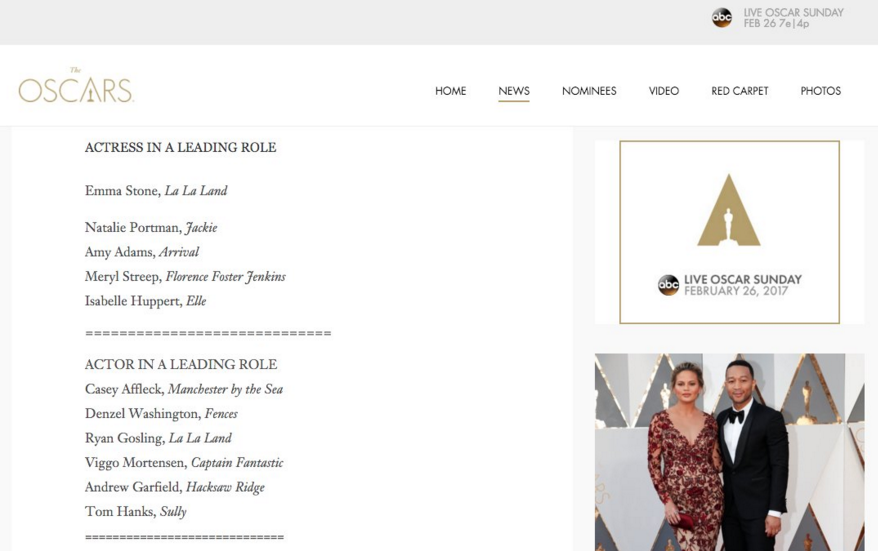
Task: Open the VIDEO section
Action: (664, 91)
